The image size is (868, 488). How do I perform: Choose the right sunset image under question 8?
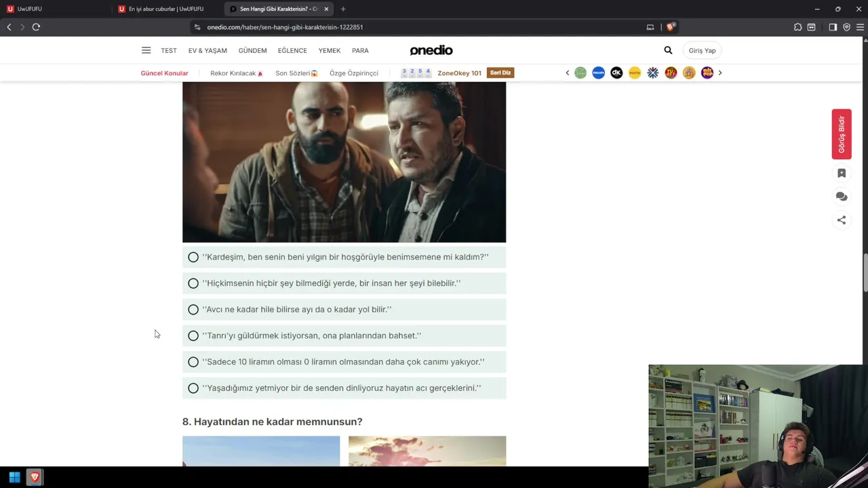tap(427, 451)
